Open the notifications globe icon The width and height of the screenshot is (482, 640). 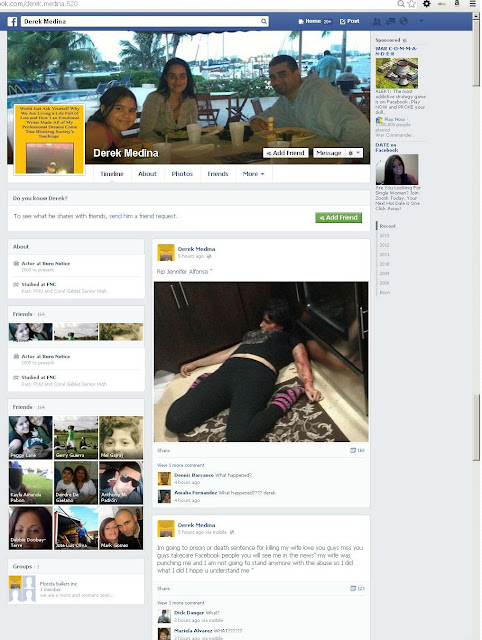point(404,21)
